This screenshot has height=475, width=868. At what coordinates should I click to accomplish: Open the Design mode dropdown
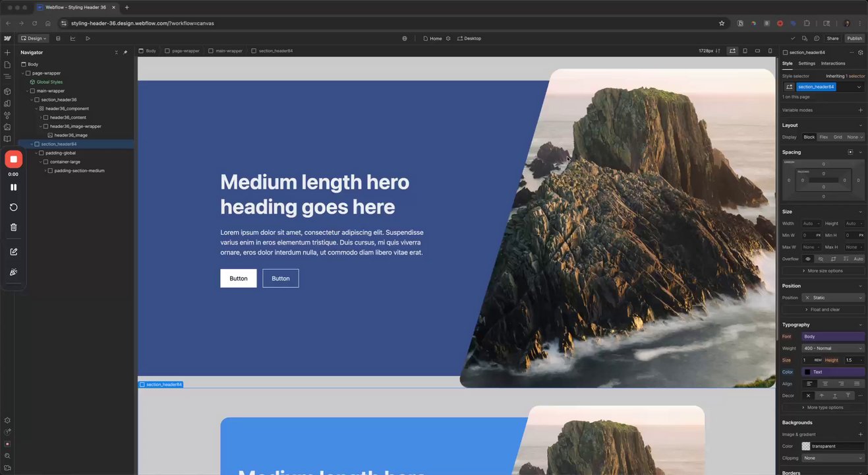33,38
